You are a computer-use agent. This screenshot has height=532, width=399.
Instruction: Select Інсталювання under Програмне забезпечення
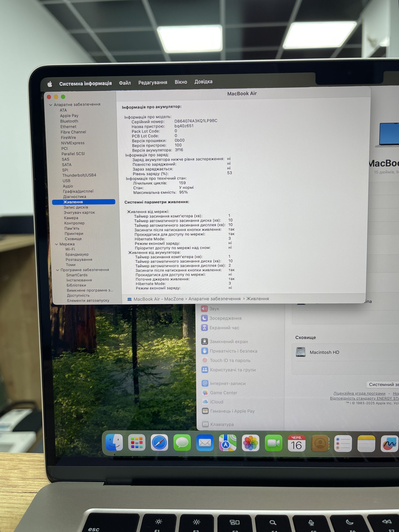tap(79, 280)
